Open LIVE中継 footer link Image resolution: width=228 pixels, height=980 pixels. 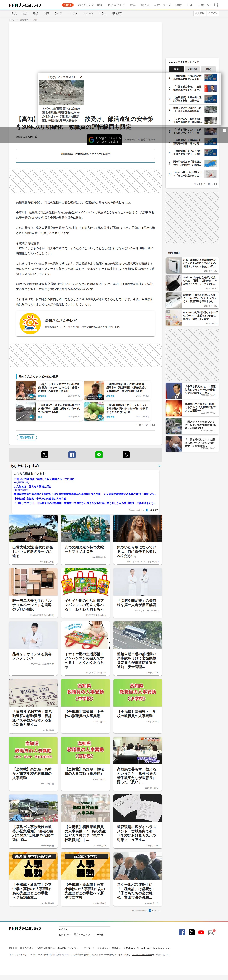pyautogui.click(x=99, y=934)
